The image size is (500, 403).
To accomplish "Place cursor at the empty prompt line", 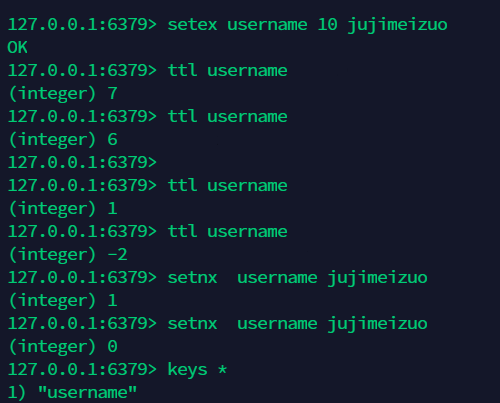I will tap(82, 162).
